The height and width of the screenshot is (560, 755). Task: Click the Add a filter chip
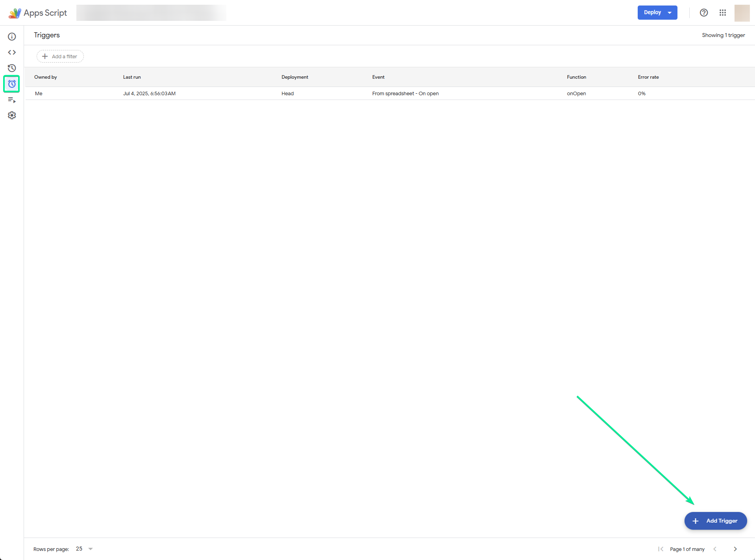click(x=60, y=56)
